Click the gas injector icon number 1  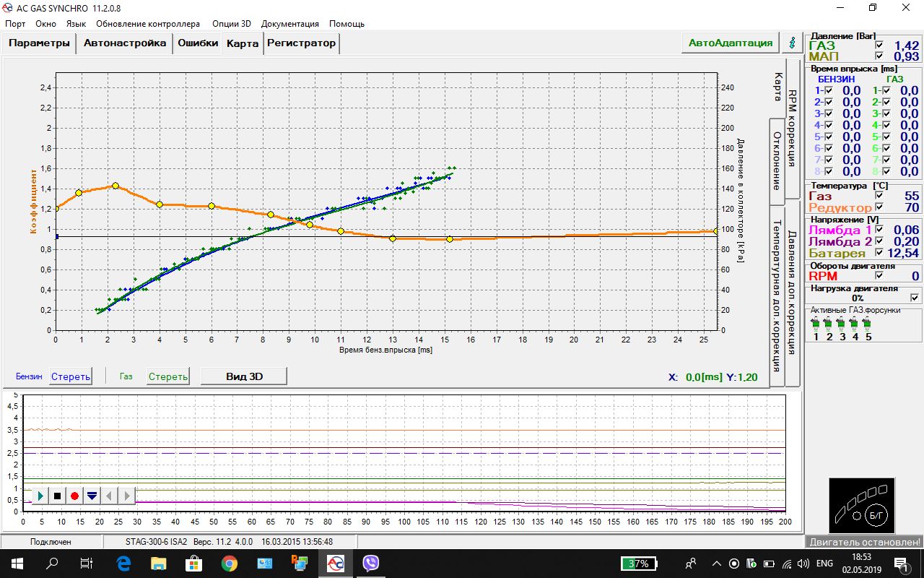pyautogui.click(x=816, y=324)
